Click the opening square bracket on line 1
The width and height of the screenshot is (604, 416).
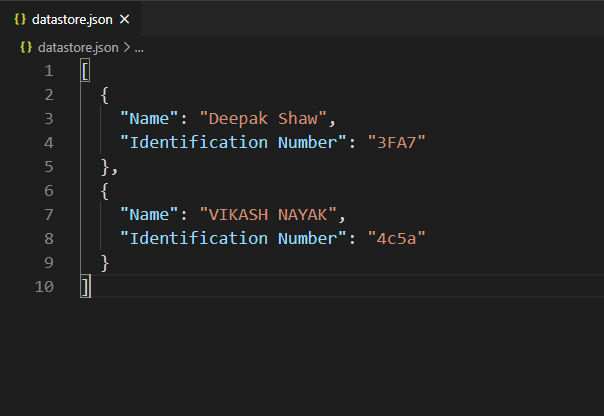tap(86, 71)
